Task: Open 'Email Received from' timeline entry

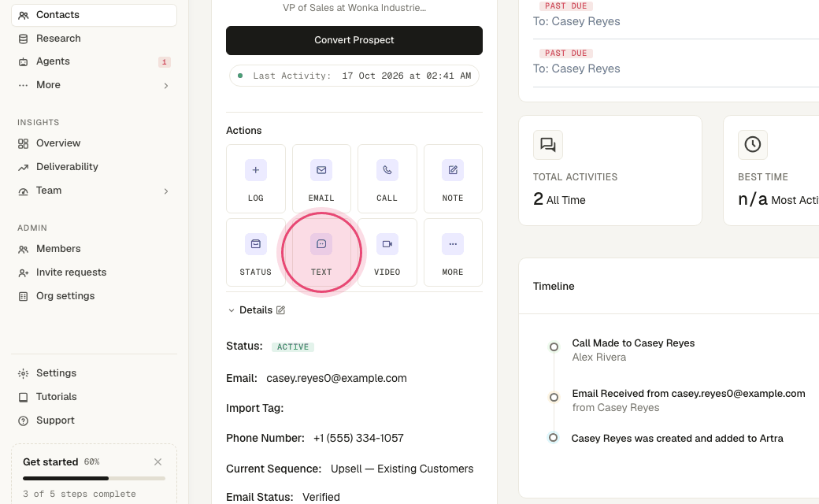Action: tap(688, 394)
